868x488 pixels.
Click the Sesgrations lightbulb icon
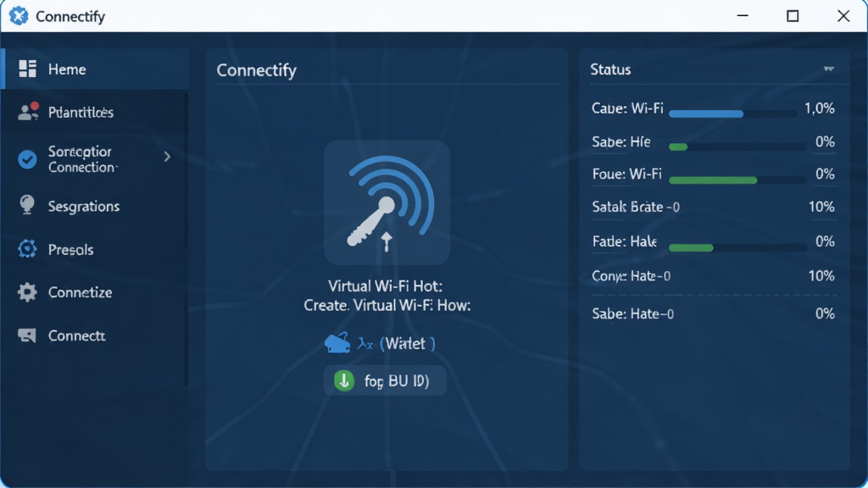26,205
